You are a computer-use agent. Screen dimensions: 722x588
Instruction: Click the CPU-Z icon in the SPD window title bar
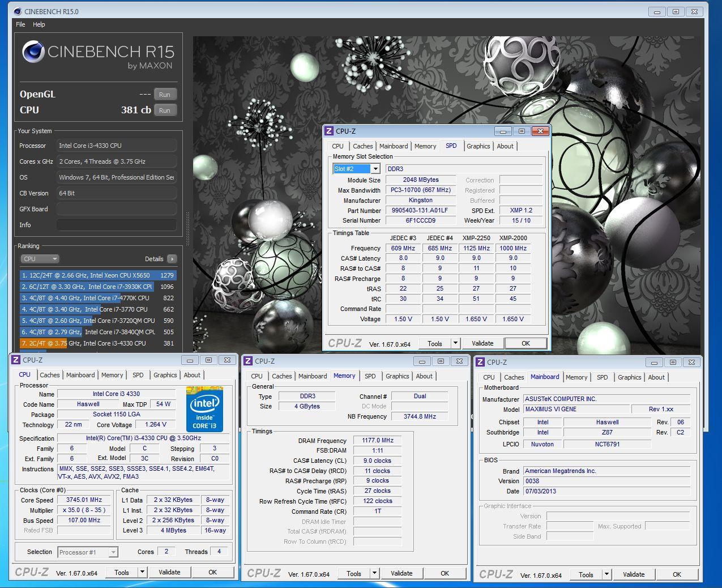point(329,131)
